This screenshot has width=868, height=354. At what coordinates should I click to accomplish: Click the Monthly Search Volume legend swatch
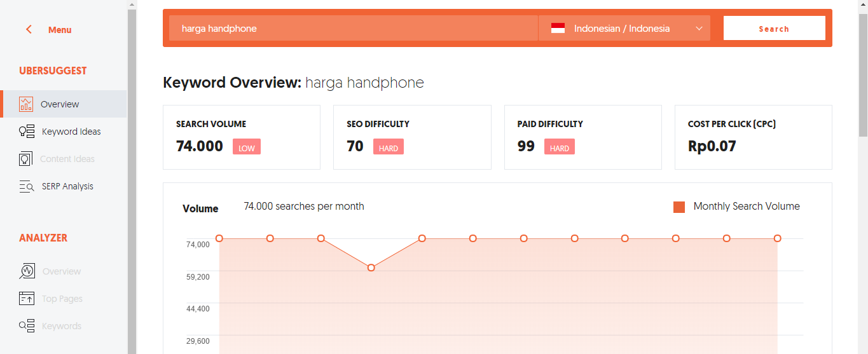[679, 207]
